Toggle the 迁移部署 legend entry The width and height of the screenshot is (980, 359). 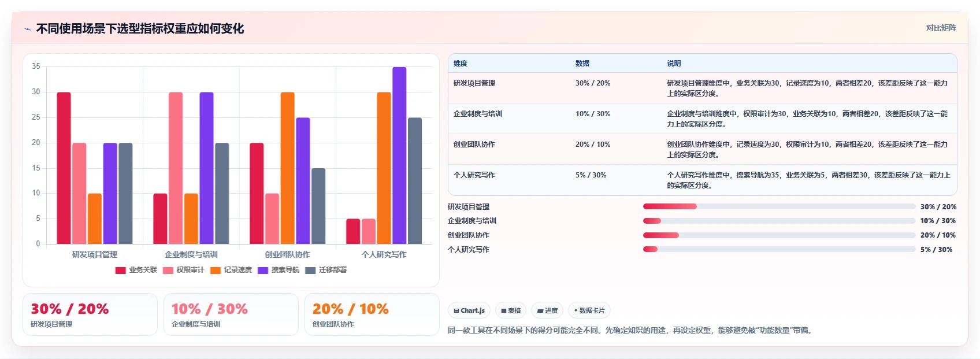[x=326, y=270]
